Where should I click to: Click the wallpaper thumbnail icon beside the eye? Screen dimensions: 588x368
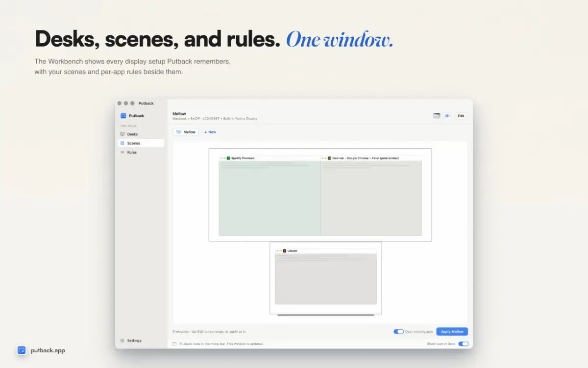coord(437,116)
